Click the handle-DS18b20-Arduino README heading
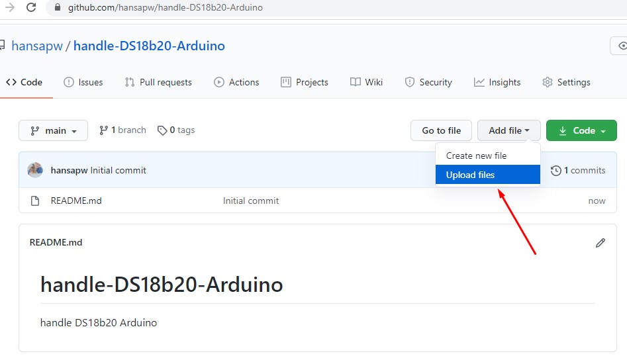627x364 pixels. 162,285
